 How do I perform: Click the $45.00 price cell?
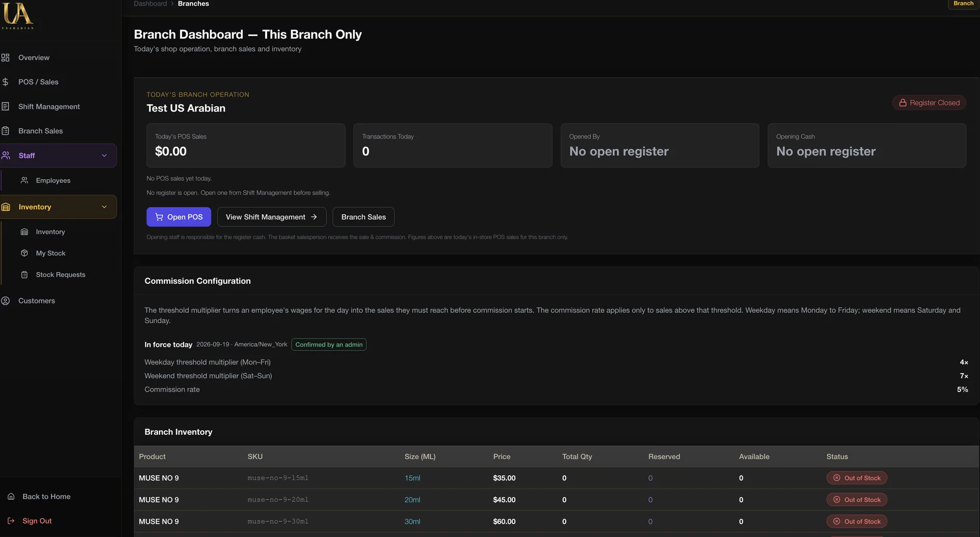[504, 500]
